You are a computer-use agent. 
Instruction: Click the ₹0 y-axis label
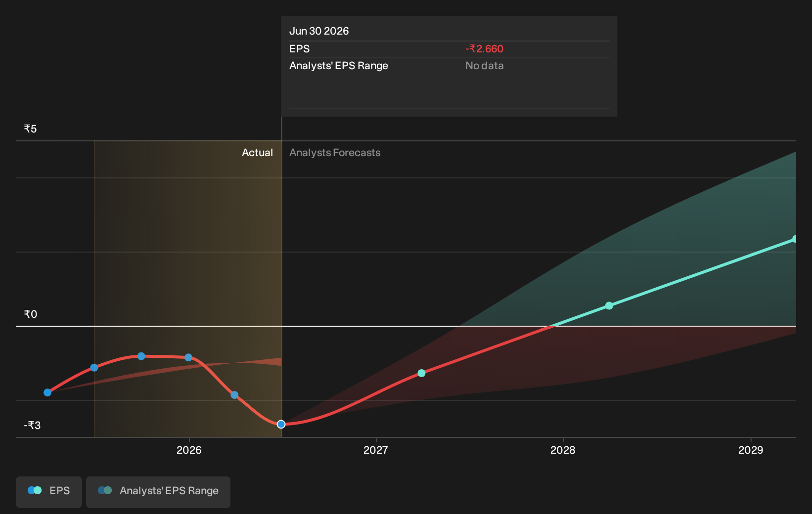pos(31,314)
